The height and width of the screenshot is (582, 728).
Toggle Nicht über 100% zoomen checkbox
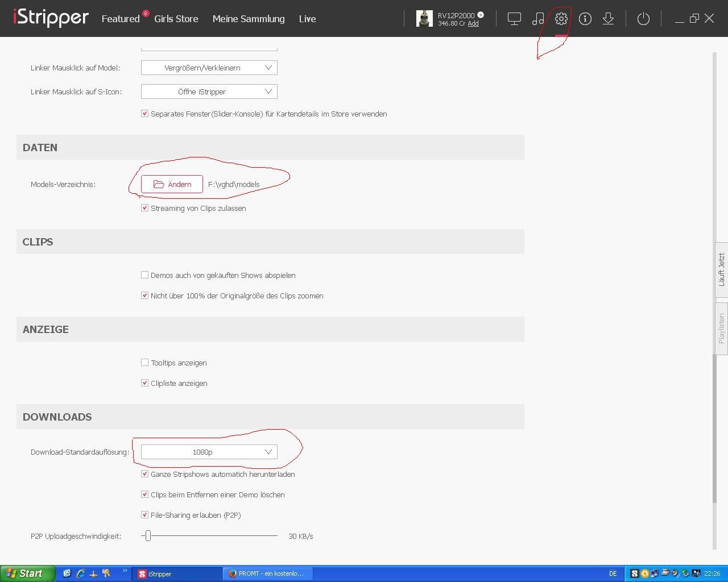[144, 295]
